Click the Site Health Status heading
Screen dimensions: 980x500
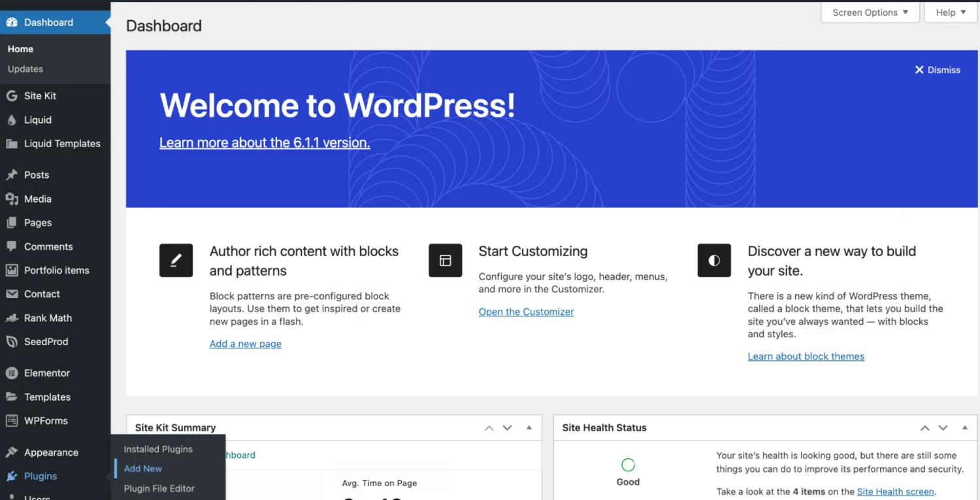click(604, 427)
